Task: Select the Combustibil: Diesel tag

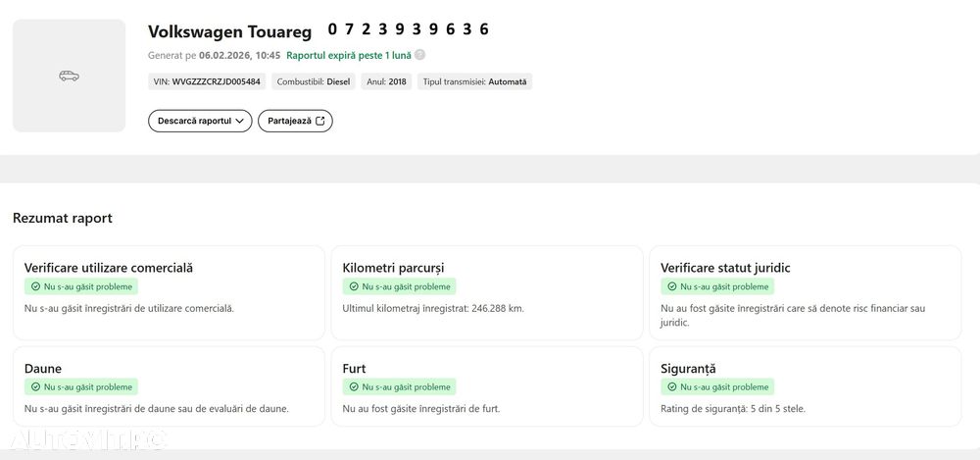Action: click(x=314, y=82)
